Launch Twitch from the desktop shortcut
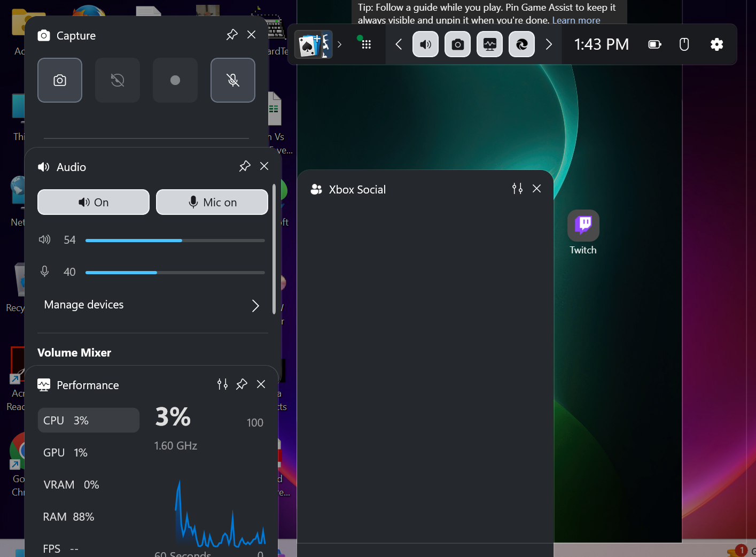756x557 pixels. [583, 226]
